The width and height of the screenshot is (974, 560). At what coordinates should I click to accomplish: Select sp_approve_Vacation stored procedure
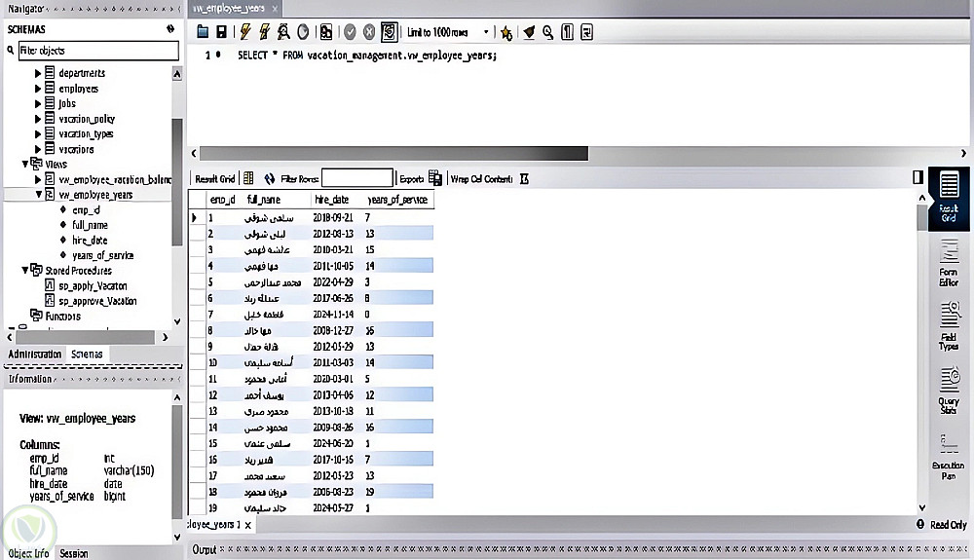97,301
